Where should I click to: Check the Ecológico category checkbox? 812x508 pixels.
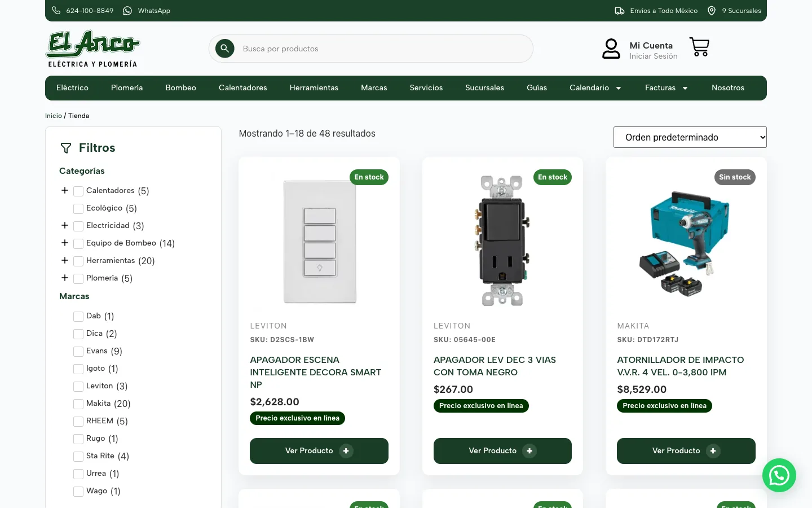tap(78, 209)
